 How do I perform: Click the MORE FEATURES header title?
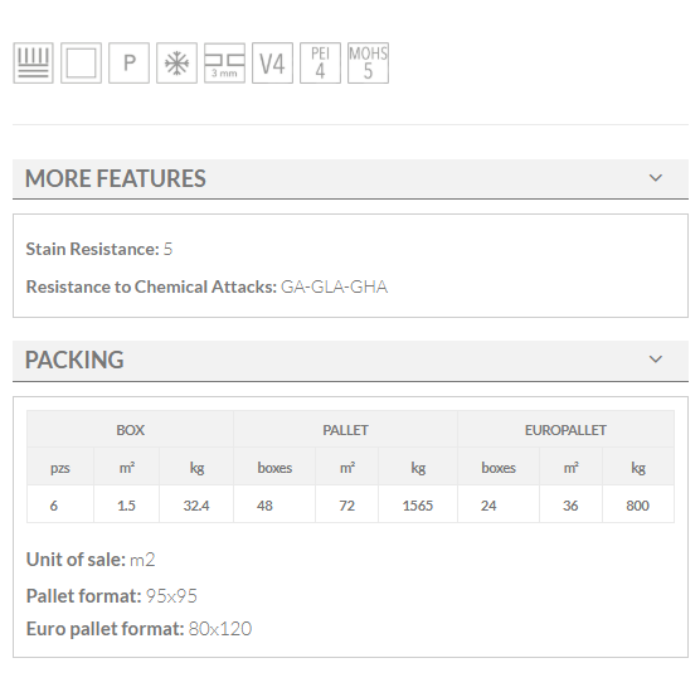point(115,179)
